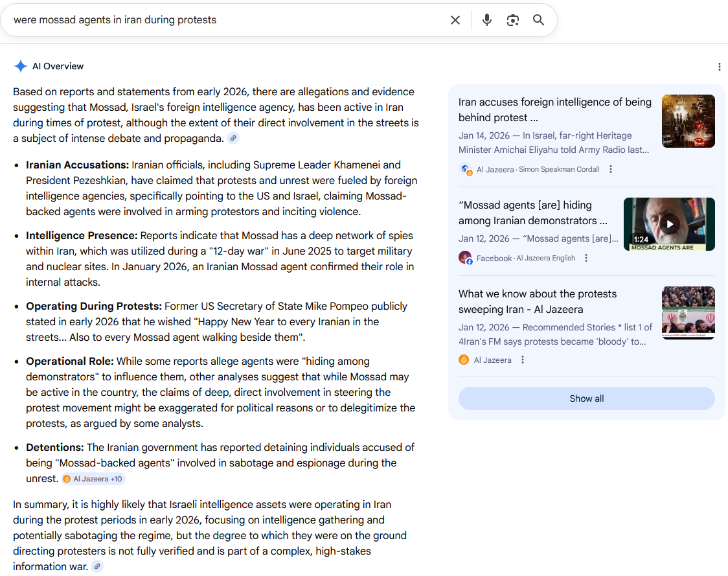This screenshot has height=576, width=728.
Task: Click the 'Jan 14, 2026' article snippet text
Action: (x=554, y=143)
